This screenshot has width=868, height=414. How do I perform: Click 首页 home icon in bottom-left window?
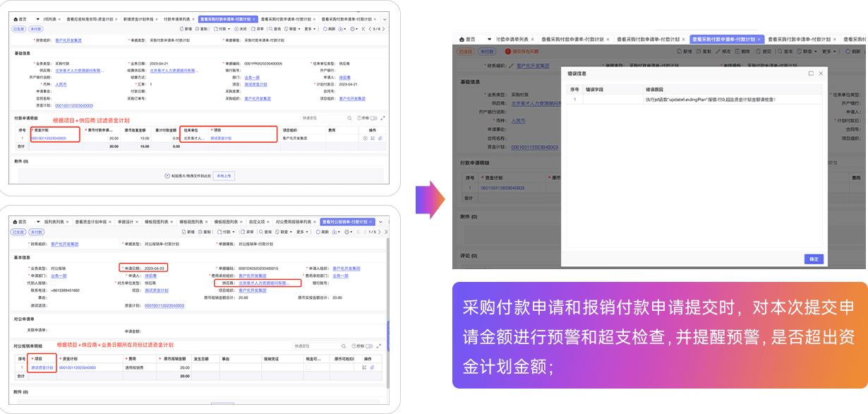click(x=20, y=222)
